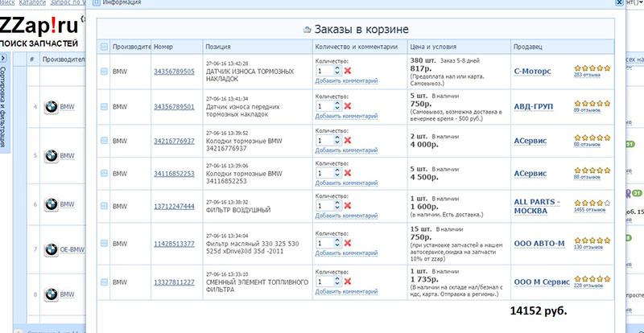The width and height of the screenshot is (644, 333).
Task: Open seller link ООО М Сервис
Action: 542,282
